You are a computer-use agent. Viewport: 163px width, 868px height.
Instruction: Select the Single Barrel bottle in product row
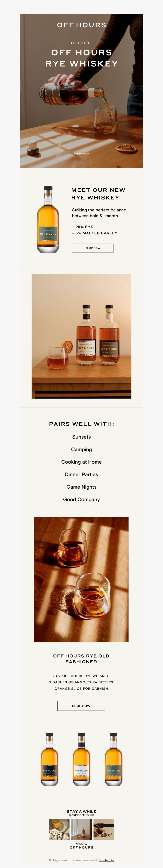[x=49, y=759]
